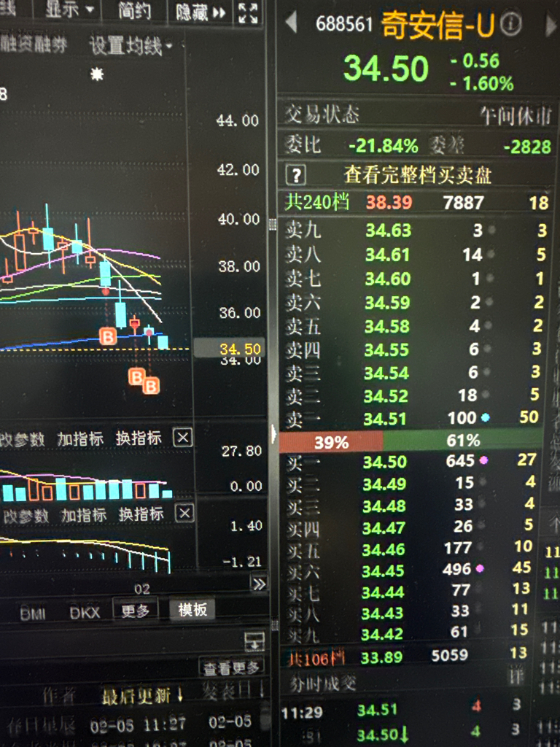Click the chart sun star marker
The height and width of the screenshot is (747, 560).
coord(97,74)
